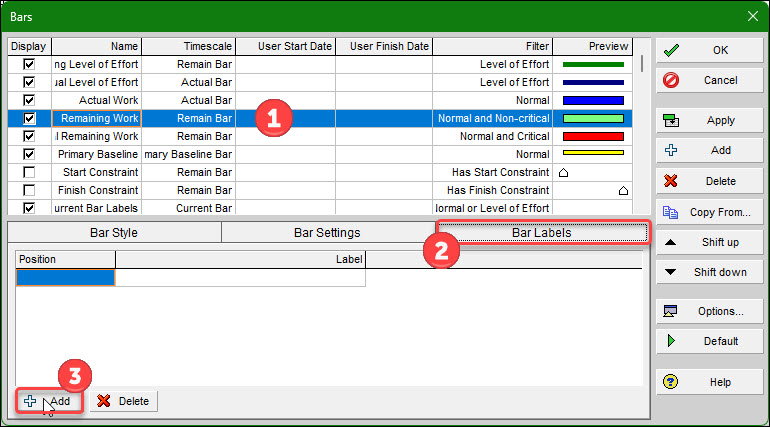Close the Bars dialog
The height and width of the screenshot is (427, 770).
click(753, 16)
